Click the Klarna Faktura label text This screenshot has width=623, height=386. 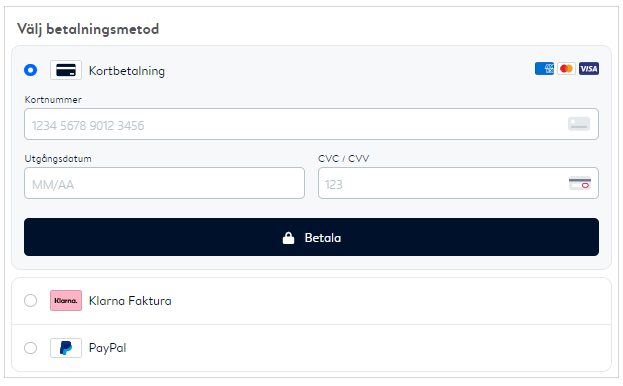(130, 301)
